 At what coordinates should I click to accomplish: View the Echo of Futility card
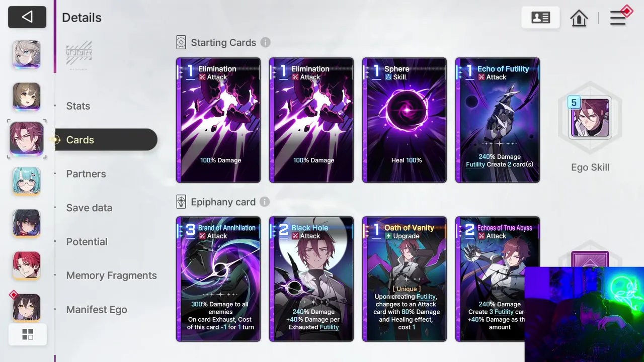pyautogui.click(x=497, y=120)
